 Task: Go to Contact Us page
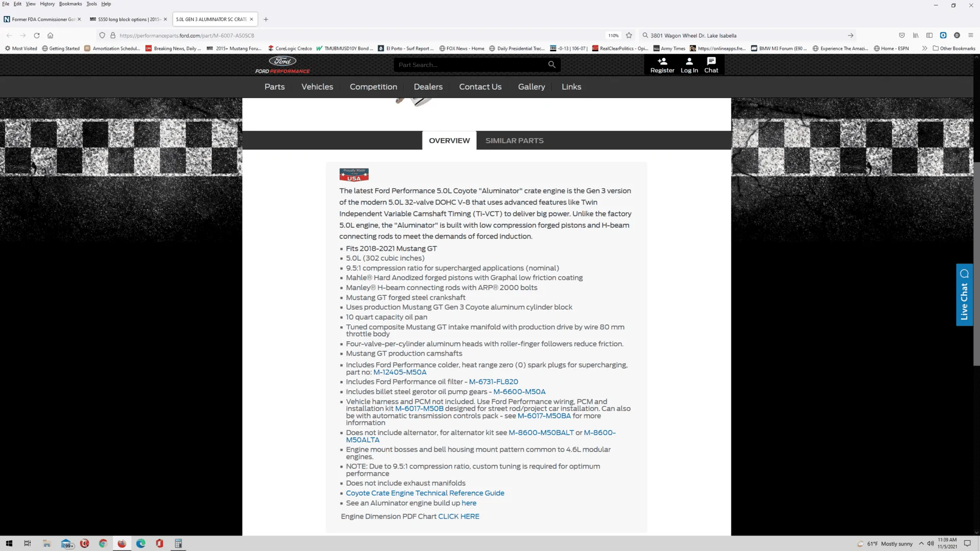tap(480, 87)
